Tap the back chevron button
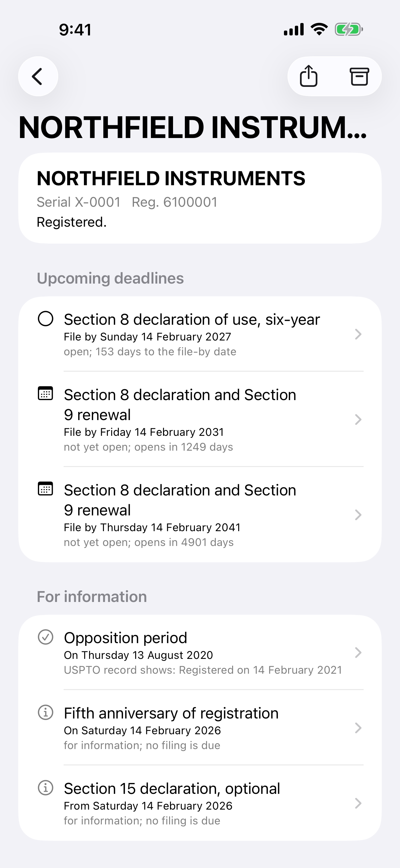The image size is (400, 868). point(38,76)
